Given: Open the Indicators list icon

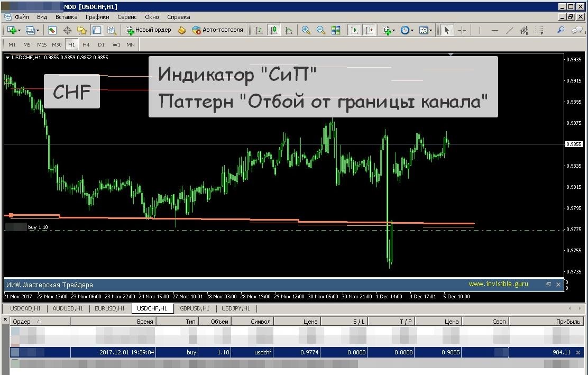Looking at the screenshot, I should (x=387, y=30).
